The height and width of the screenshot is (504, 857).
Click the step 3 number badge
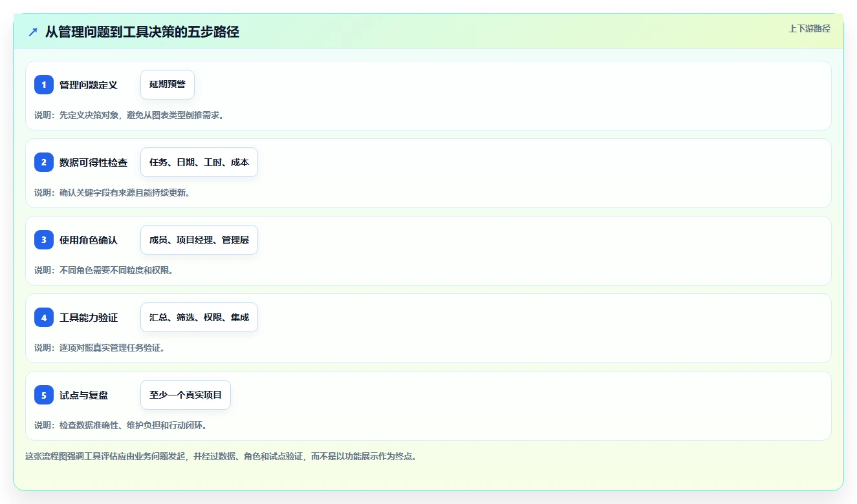click(44, 240)
